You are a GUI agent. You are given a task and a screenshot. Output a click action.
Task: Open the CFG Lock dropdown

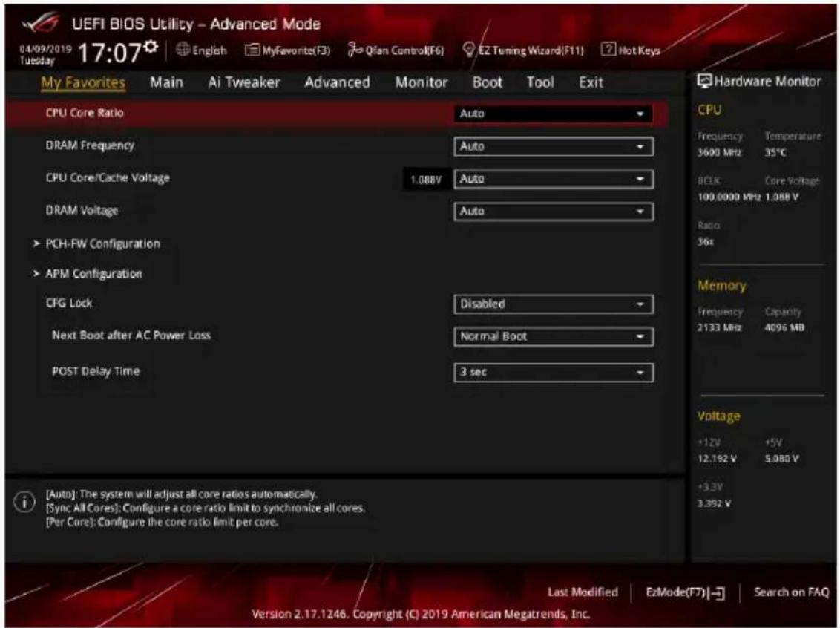(x=553, y=304)
